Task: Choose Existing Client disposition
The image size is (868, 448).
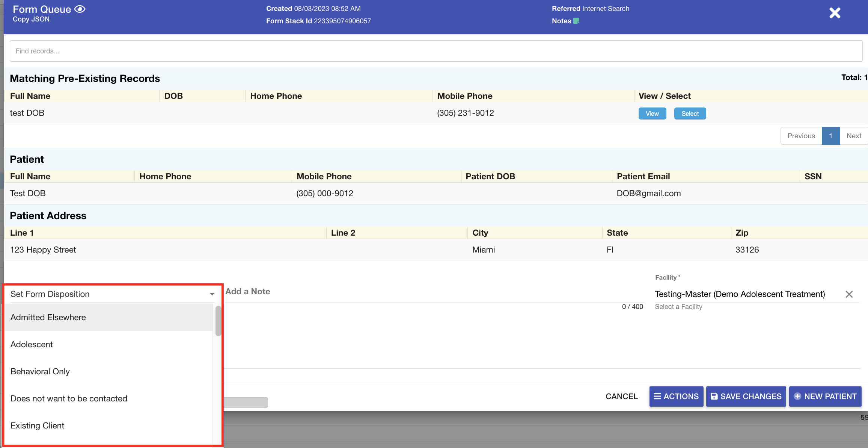Action: [x=37, y=425]
